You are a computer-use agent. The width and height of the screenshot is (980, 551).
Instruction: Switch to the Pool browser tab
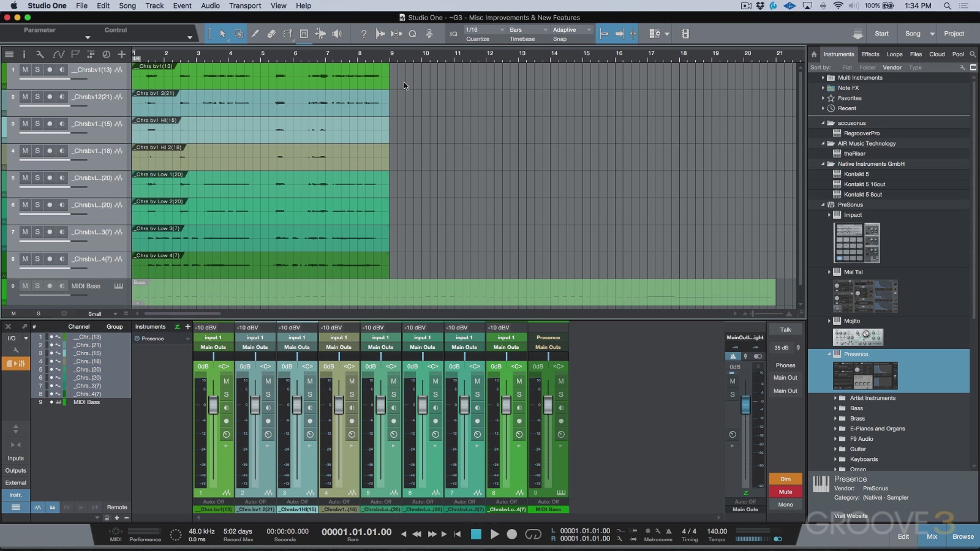click(958, 54)
